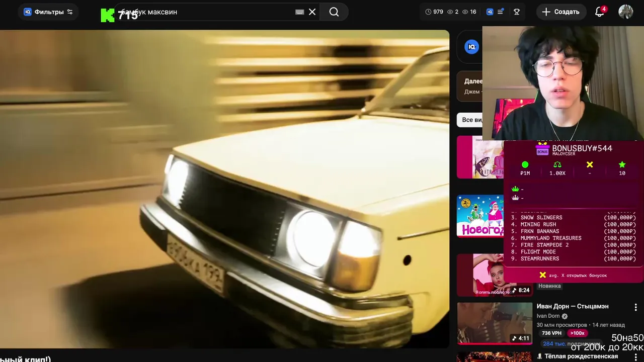Click the green crown icon
Screen dimensions: 644x362
[x=515, y=189]
